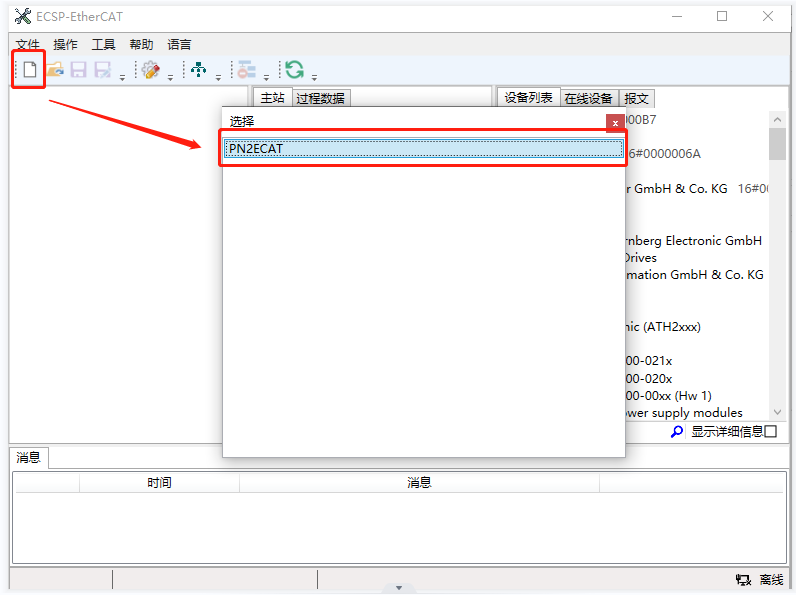The width and height of the screenshot is (796, 595).
Task: Select the '6#0000006A' device list entry
Action: pyautogui.click(x=664, y=154)
